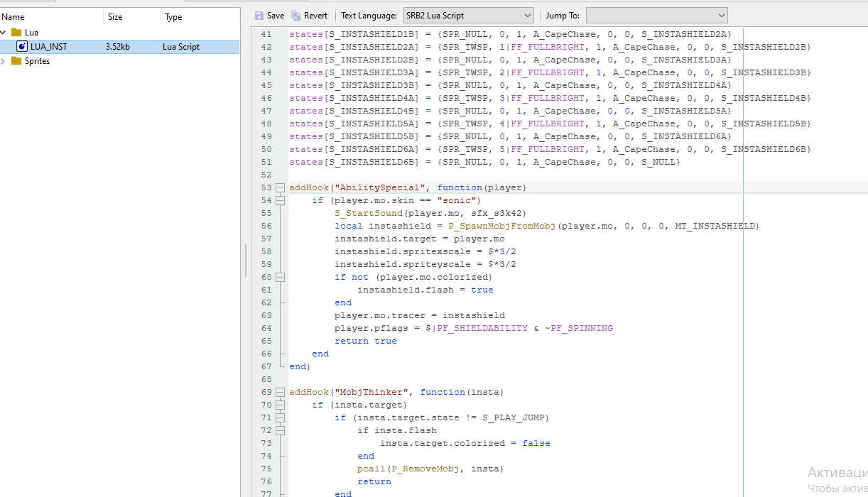The image size is (868, 497).
Task: Click the Text Language label
Action: 369,16
